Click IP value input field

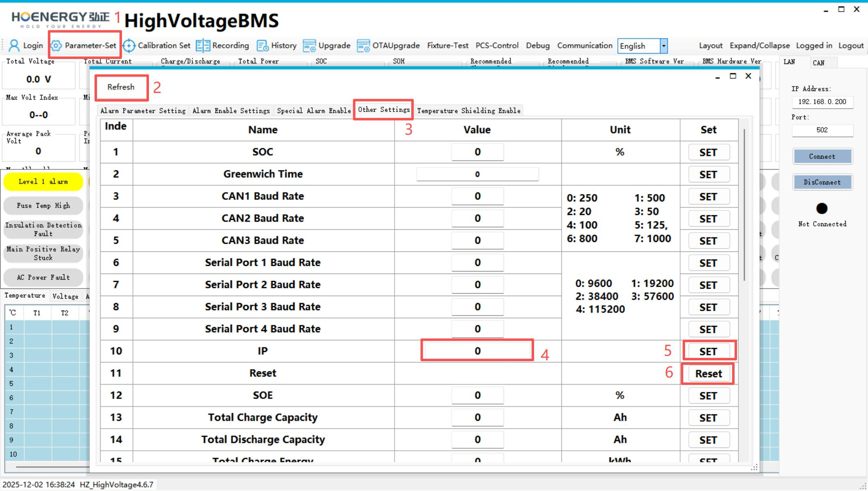coord(477,351)
